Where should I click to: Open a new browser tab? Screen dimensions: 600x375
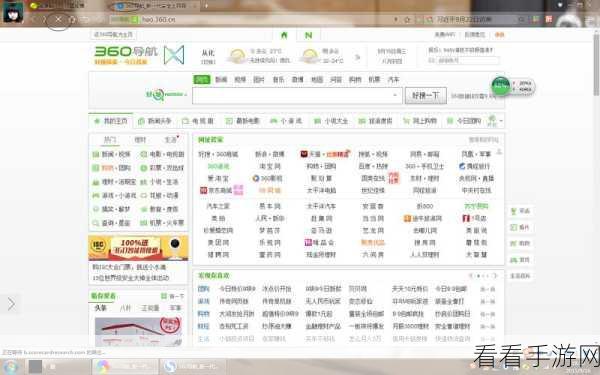point(207,6)
